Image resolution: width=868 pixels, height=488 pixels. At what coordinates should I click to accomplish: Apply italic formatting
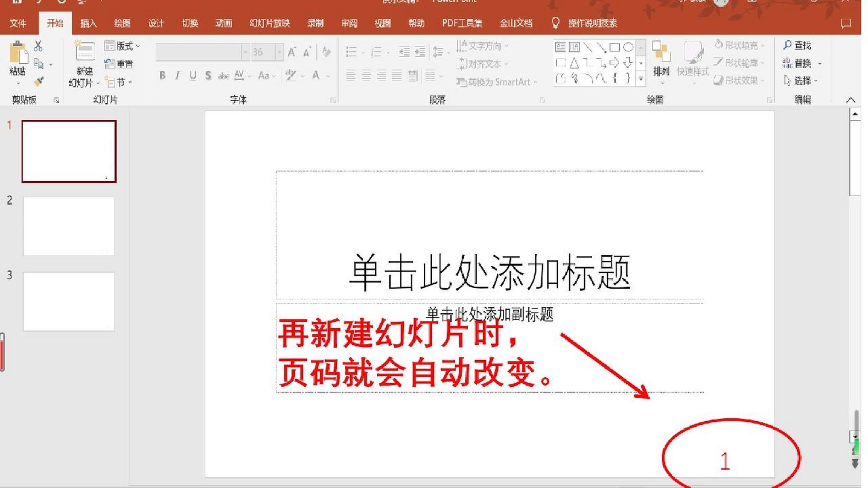tap(178, 75)
